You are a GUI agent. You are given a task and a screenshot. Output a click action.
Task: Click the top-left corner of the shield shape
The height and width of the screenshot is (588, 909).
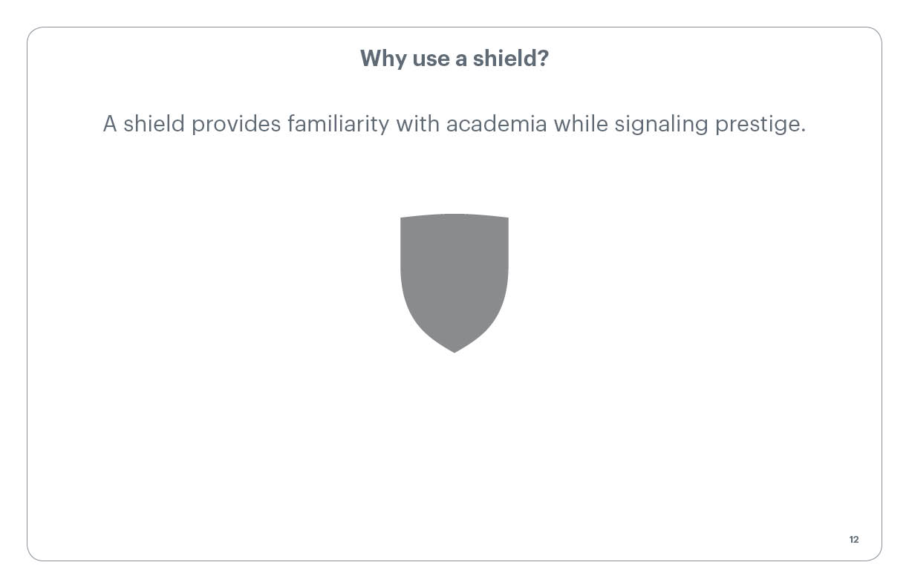click(x=402, y=219)
